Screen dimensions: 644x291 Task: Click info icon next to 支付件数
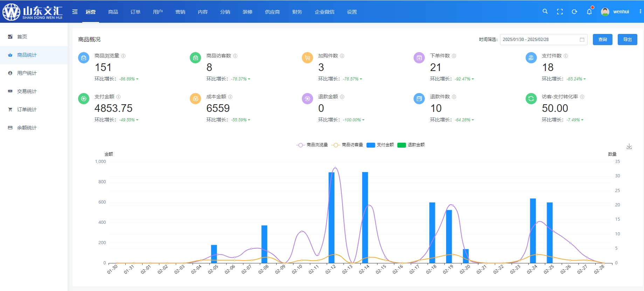(x=566, y=56)
